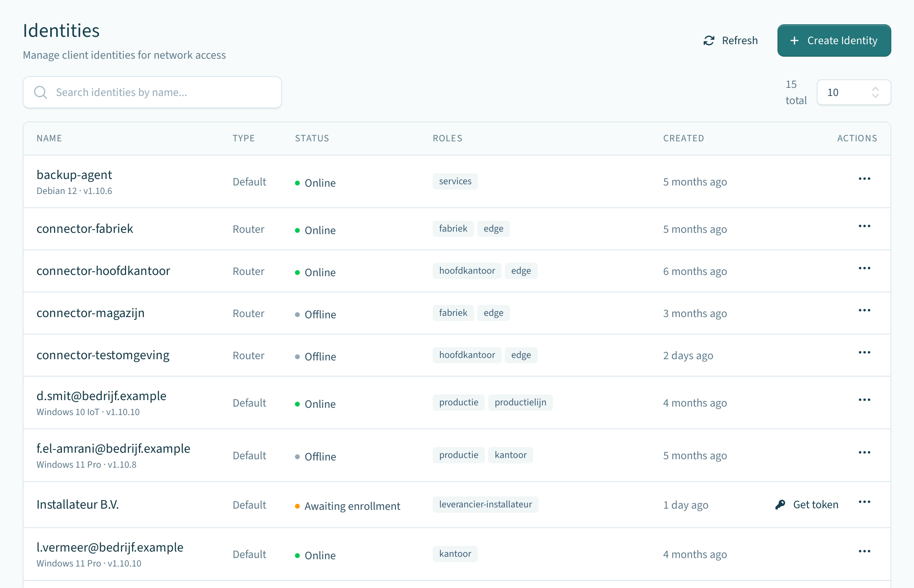Click productie tag on f.el-amrani row
The width and height of the screenshot is (914, 588).
tap(459, 455)
